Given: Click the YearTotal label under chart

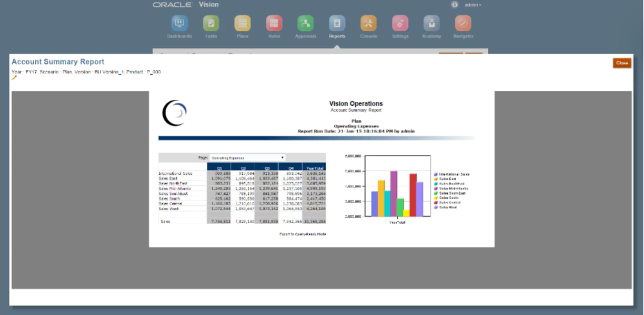Looking at the screenshot, I should point(397,221).
